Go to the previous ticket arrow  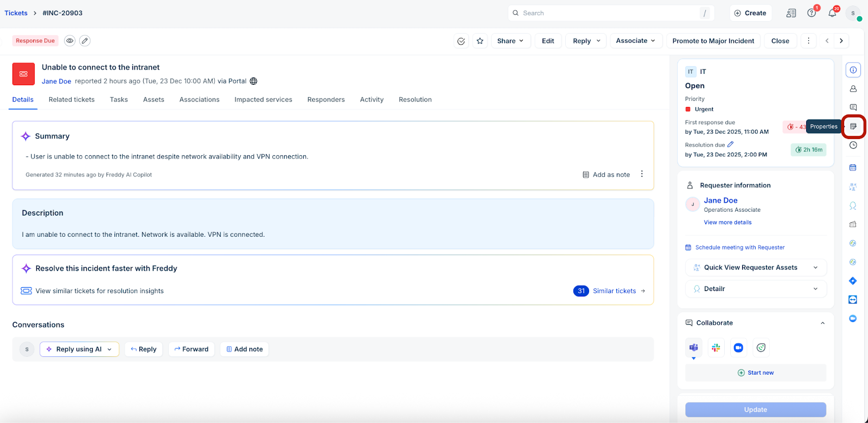click(827, 41)
